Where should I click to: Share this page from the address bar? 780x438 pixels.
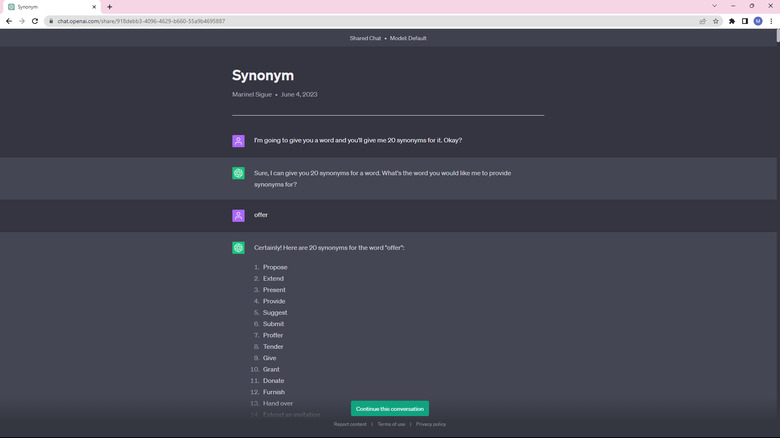coord(702,21)
